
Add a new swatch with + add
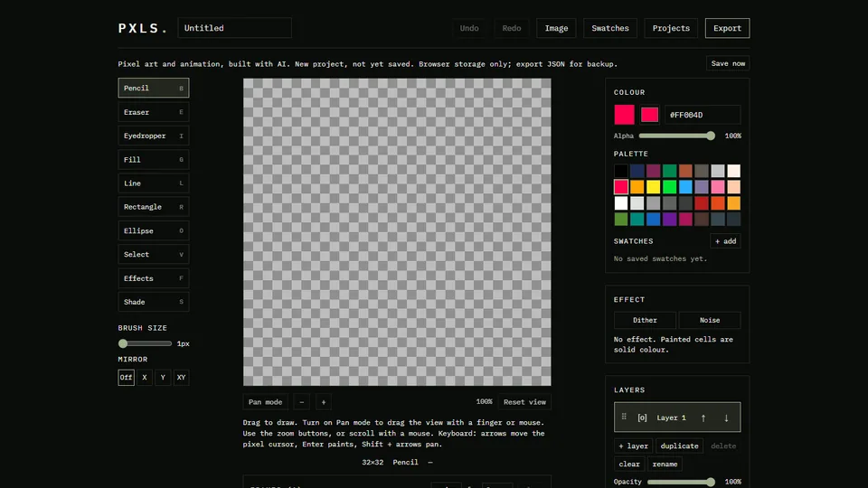pos(725,241)
